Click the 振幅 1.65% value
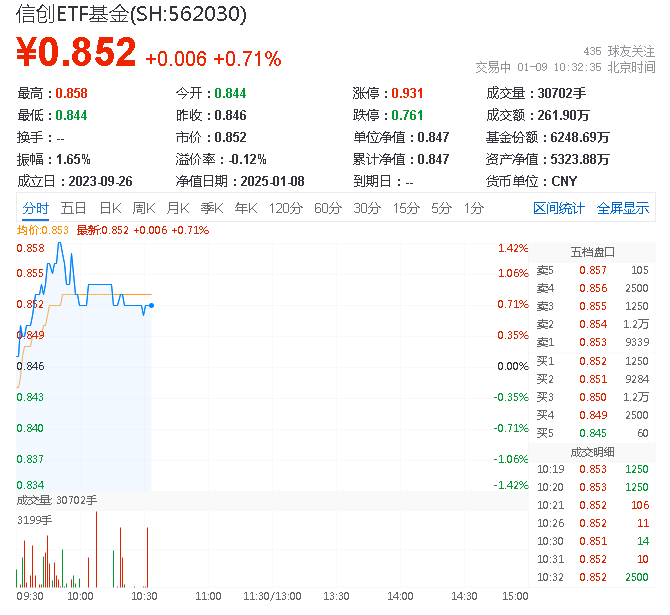Image resolution: width=670 pixels, height=615 pixels. pos(73,159)
